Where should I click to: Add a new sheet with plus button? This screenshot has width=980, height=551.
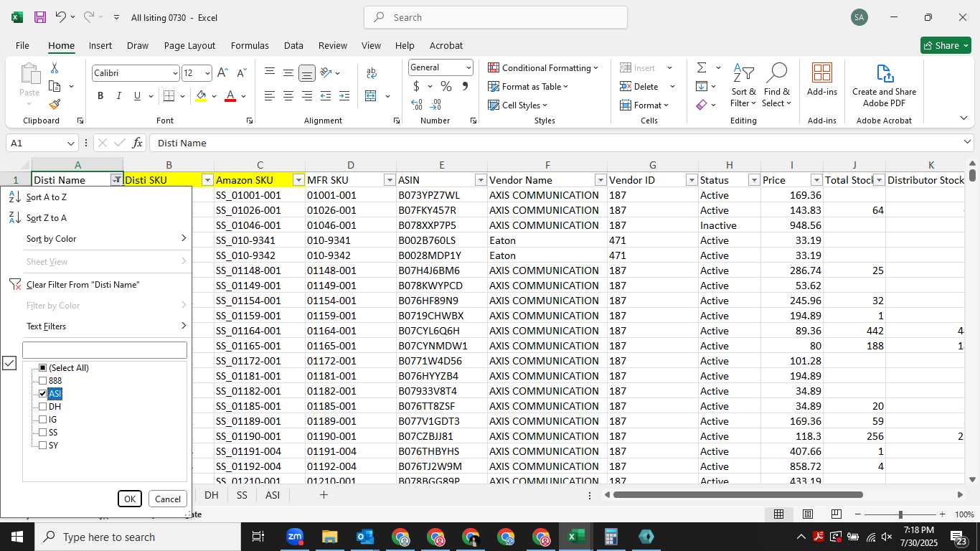pos(324,495)
